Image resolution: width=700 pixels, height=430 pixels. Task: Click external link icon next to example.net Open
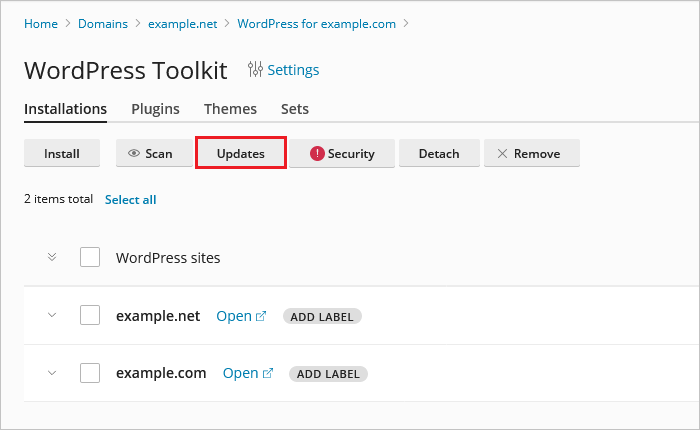(261, 316)
